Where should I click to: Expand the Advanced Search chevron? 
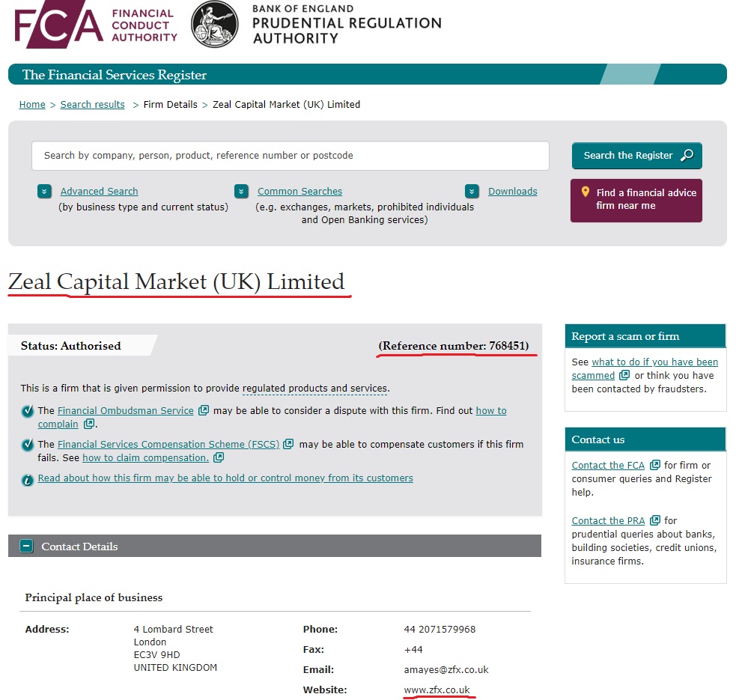click(44, 191)
